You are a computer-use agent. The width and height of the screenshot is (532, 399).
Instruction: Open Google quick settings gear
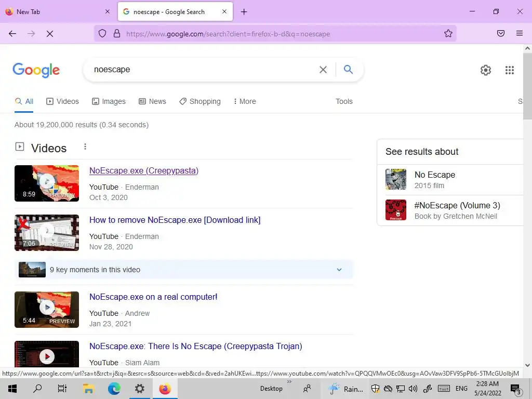pos(486,70)
